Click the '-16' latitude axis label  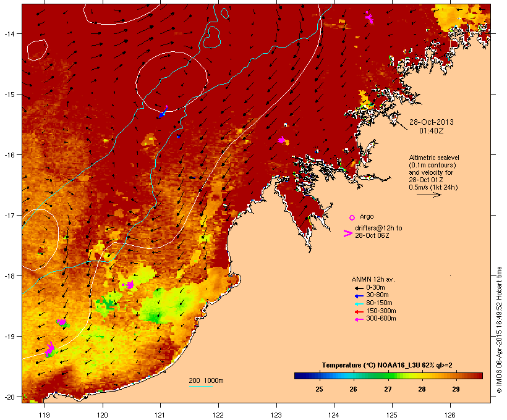9,155
